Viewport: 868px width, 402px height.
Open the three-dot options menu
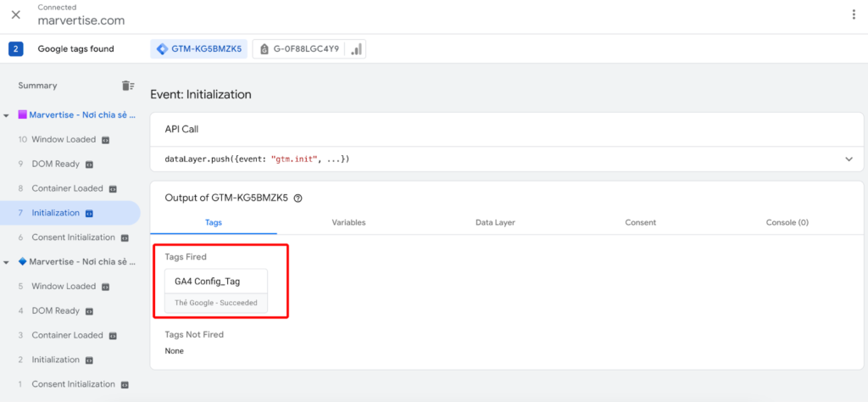point(854,15)
